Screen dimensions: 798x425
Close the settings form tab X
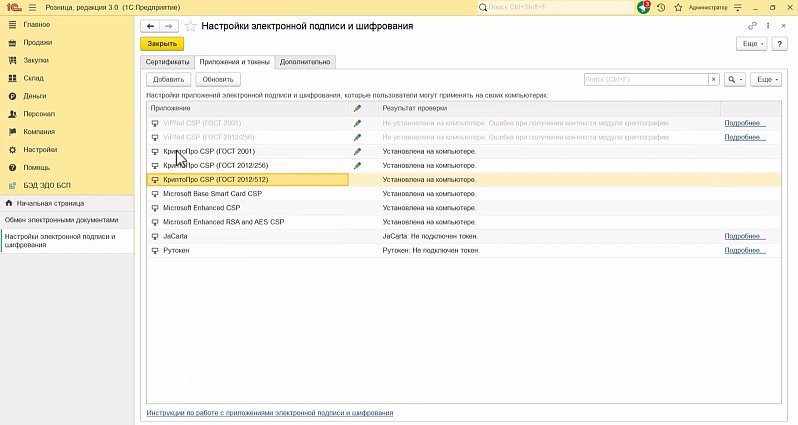pyautogui.click(x=783, y=26)
